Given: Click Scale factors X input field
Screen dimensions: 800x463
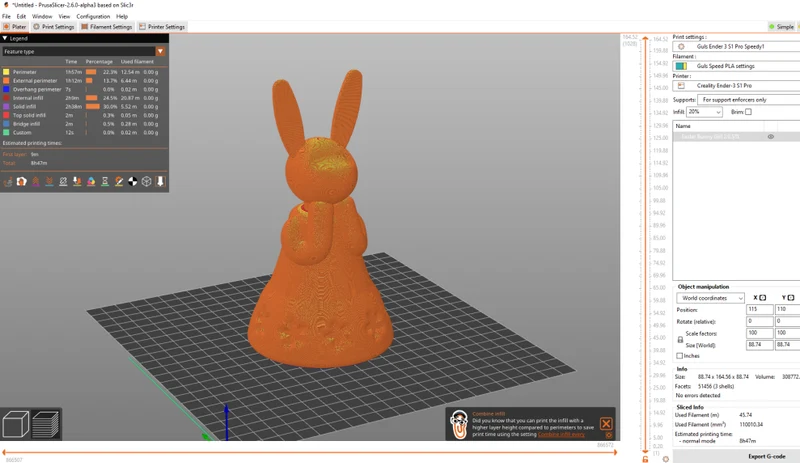Looking at the screenshot, I should pyautogui.click(x=759, y=333).
